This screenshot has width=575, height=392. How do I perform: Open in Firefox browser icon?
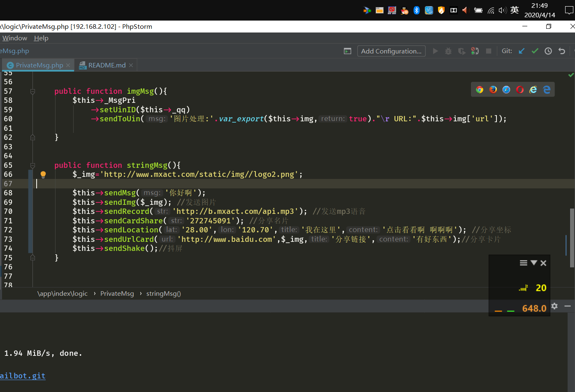click(493, 90)
